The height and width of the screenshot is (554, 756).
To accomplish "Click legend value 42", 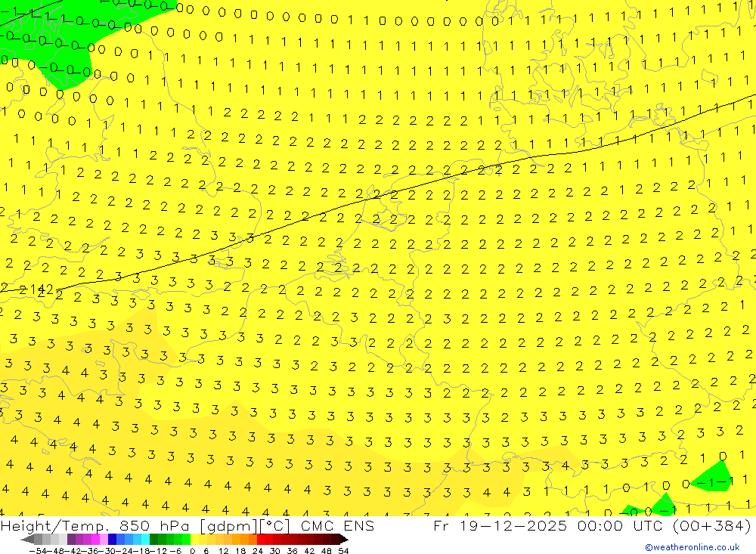I will click(309, 551).
